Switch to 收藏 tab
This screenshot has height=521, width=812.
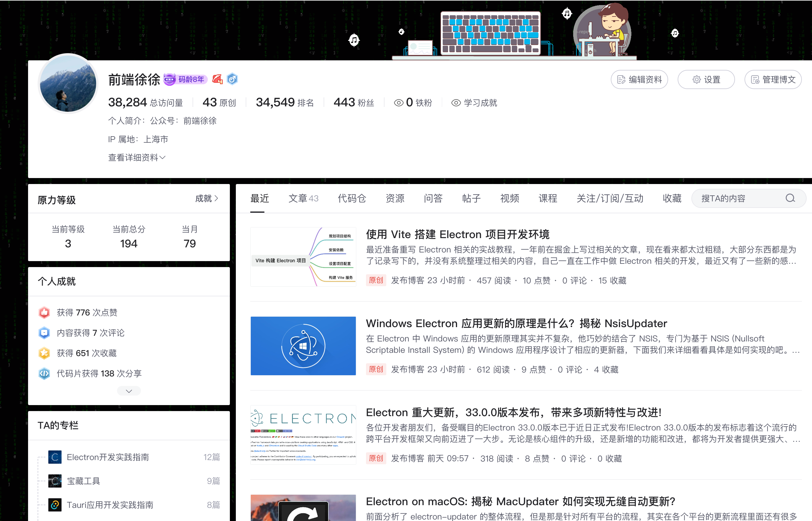[672, 199]
